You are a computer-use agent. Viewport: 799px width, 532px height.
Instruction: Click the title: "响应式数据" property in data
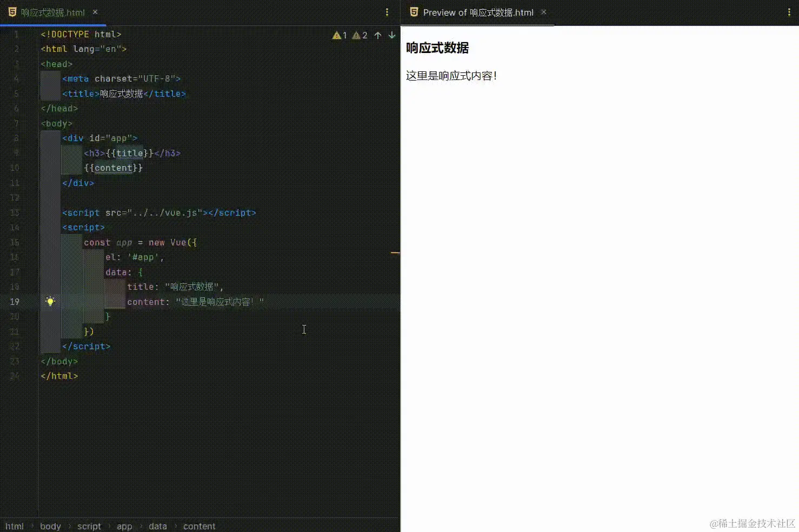[x=176, y=287]
